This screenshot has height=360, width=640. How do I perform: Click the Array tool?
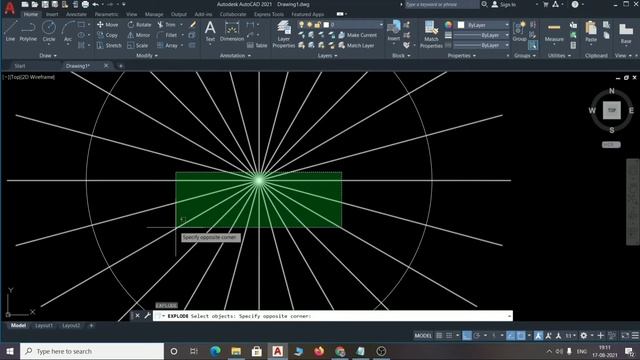(x=167, y=45)
